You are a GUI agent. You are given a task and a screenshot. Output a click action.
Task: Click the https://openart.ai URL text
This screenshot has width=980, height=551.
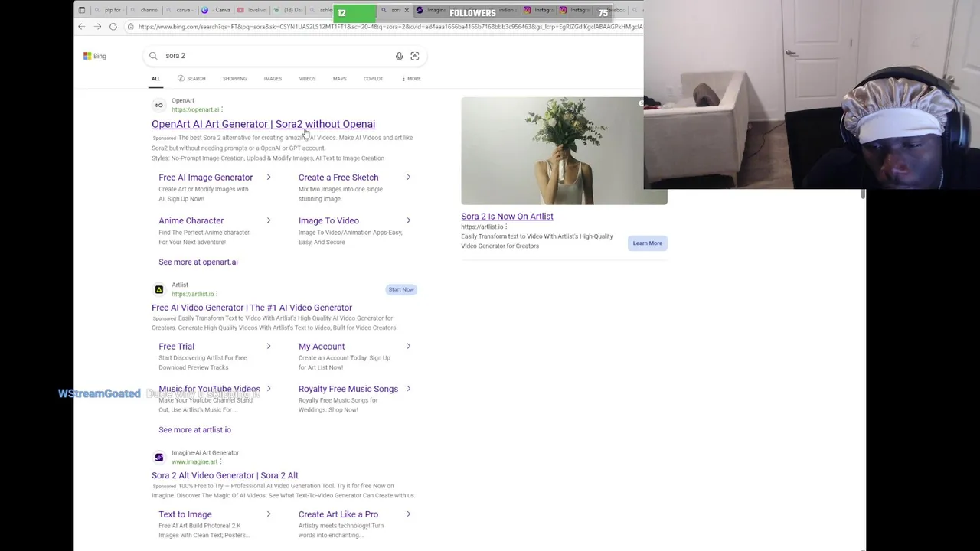pos(195,109)
